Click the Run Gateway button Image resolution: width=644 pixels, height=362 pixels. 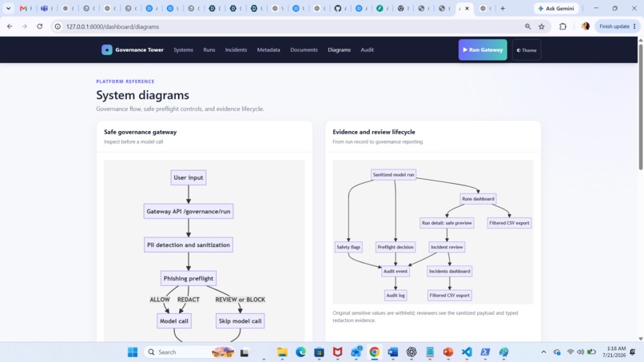[483, 50]
